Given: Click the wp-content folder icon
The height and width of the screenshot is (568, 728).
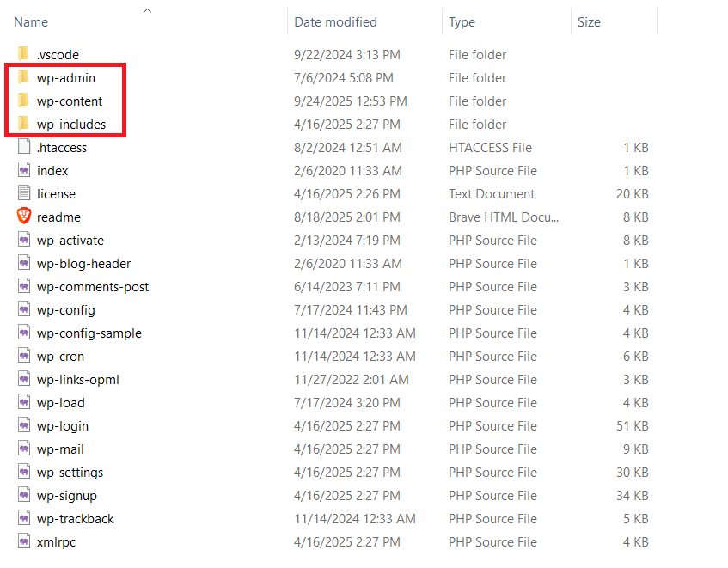Looking at the screenshot, I should pos(23,101).
